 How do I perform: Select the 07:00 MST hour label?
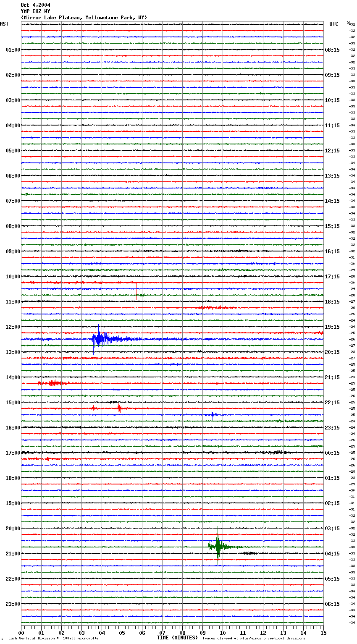13,201
